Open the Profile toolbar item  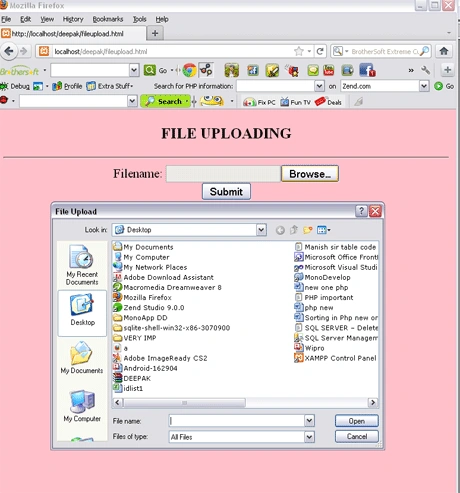(67, 86)
